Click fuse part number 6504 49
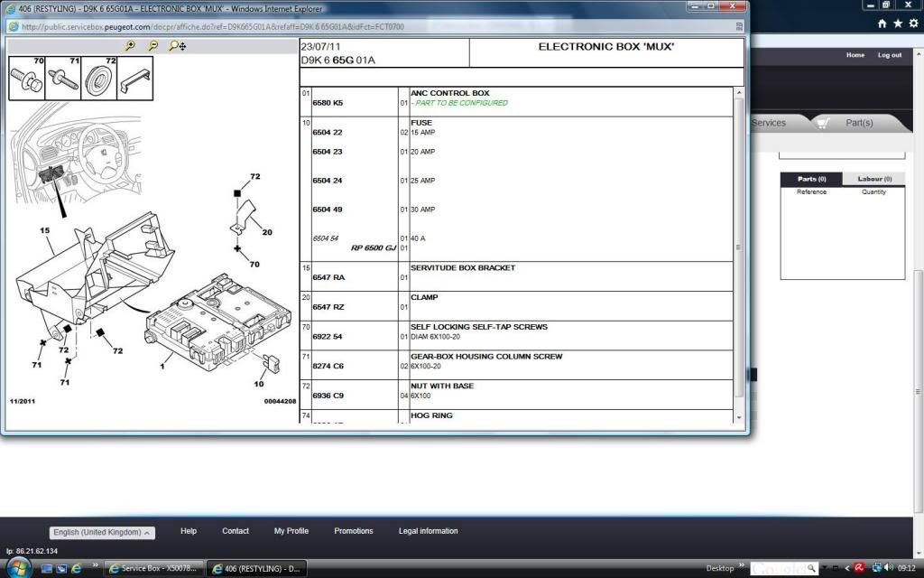 327,210
